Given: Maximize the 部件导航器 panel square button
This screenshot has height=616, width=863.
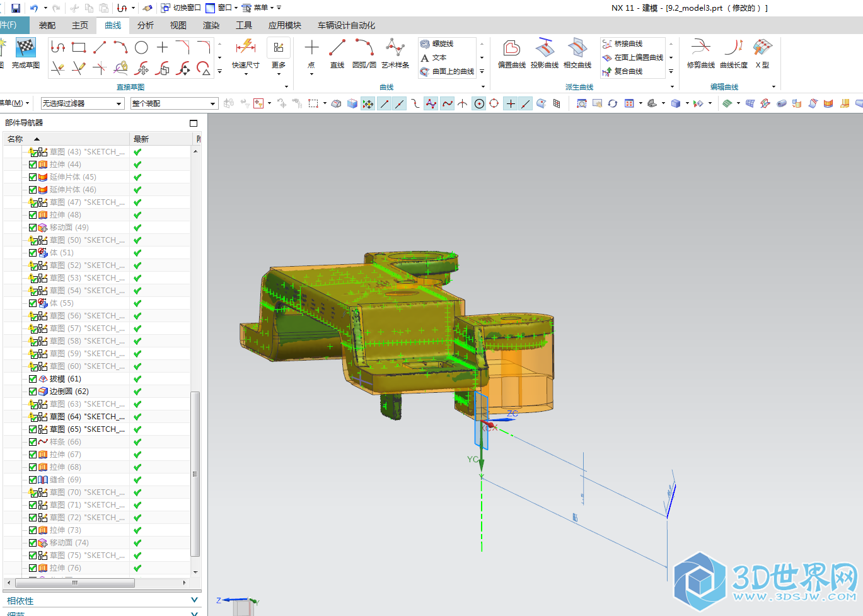Looking at the screenshot, I should (194, 123).
